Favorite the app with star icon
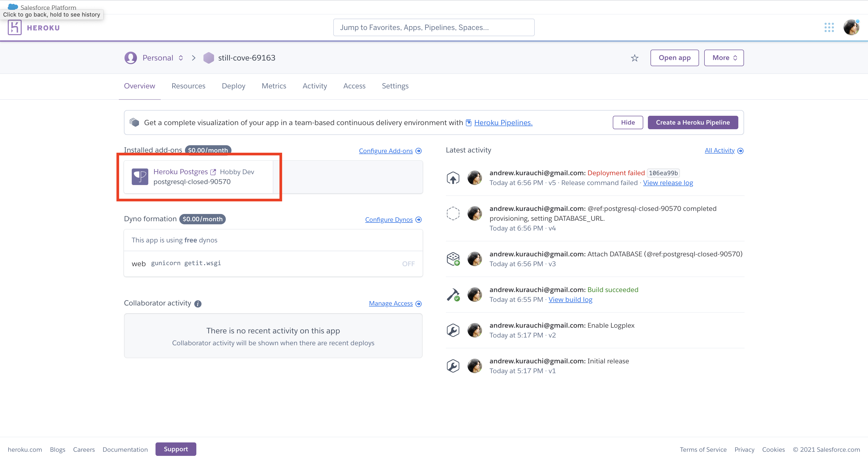The height and width of the screenshot is (460, 868). pos(634,58)
